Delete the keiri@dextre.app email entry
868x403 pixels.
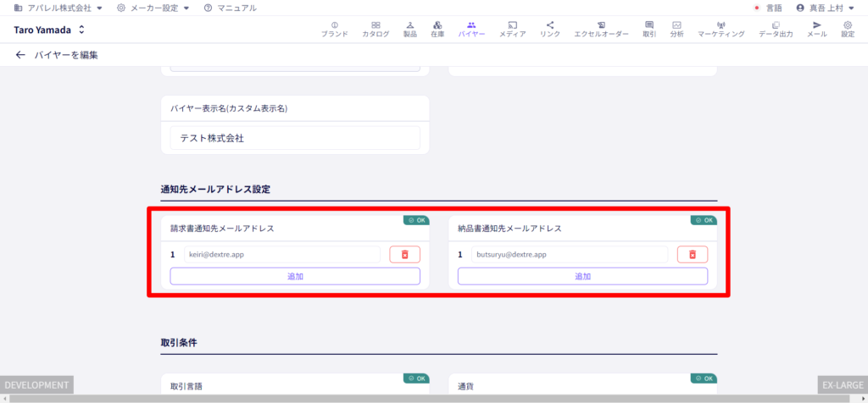click(404, 254)
